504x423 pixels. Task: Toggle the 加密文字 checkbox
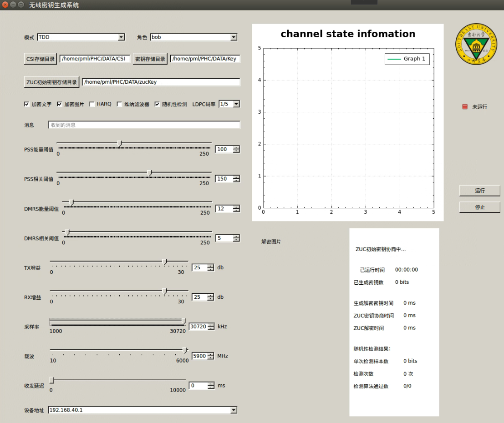[27, 104]
